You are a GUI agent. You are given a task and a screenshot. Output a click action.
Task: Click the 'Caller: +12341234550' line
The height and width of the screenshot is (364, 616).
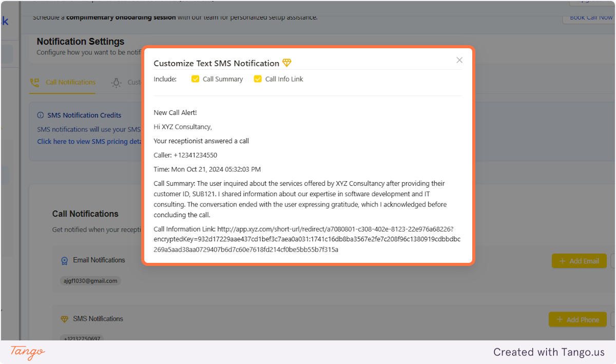click(185, 155)
